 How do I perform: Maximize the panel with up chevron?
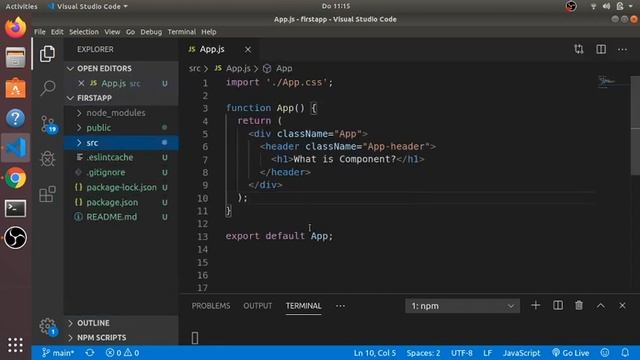click(x=600, y=306)
